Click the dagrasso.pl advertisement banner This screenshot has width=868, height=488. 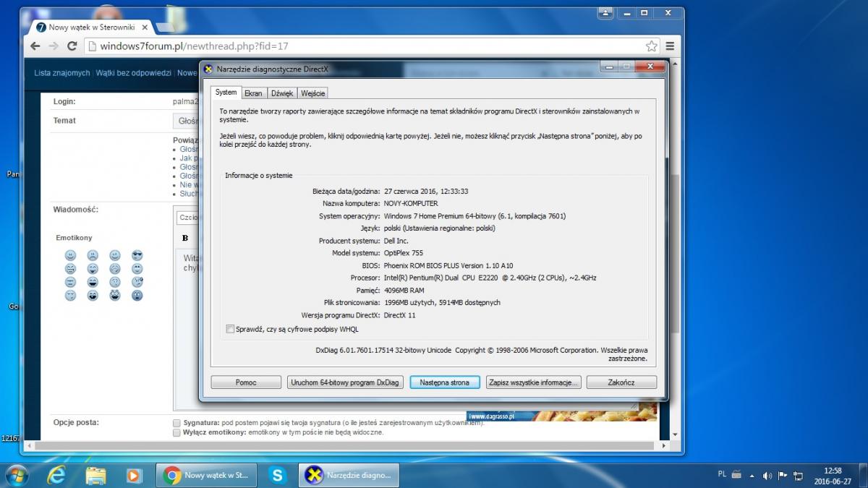click(x=563, y=412)
